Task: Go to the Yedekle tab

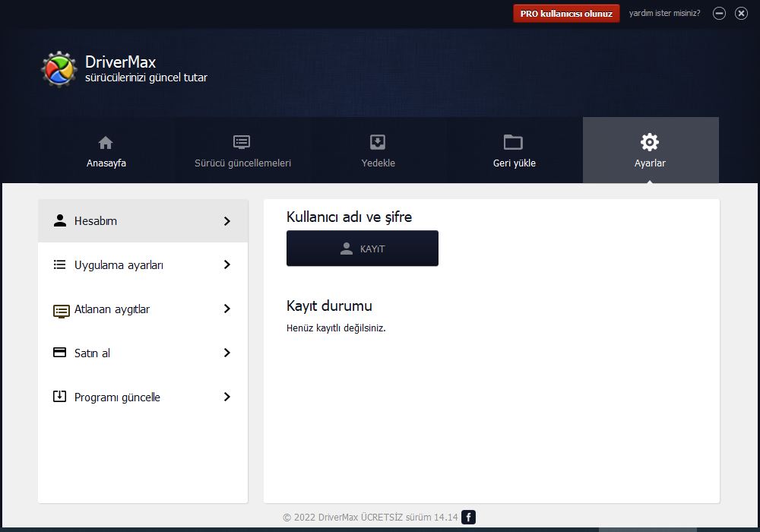Action: click(x=378, y=150)
